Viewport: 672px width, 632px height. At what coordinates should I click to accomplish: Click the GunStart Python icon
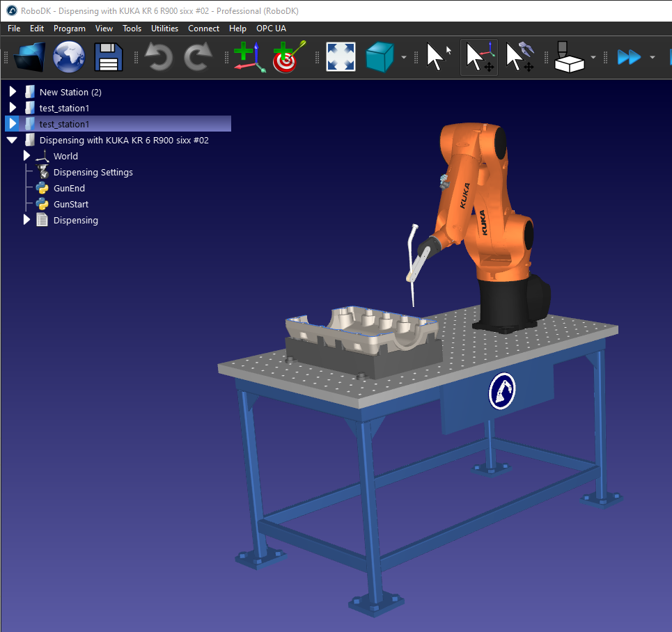42,204
